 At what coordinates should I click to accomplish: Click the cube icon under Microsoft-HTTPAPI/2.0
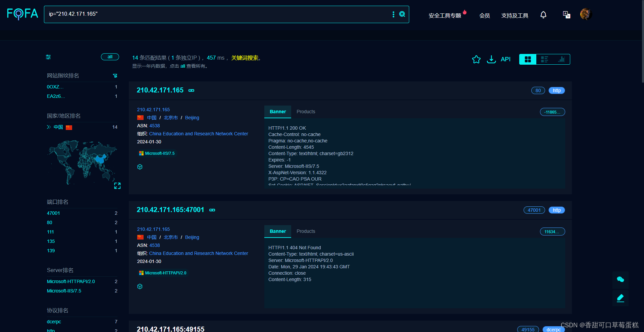click(x=140, y=286)
